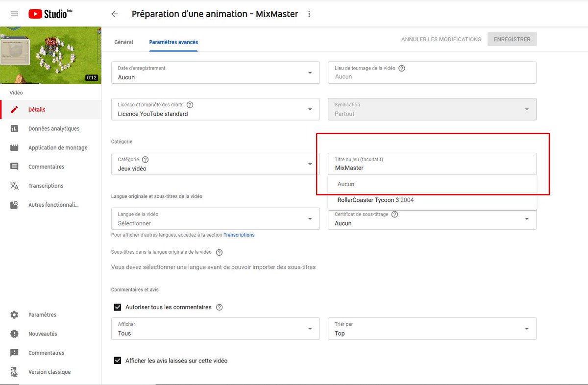Choose Aucun in the game title suggestions
The width and height of the screenshot is (588, 385).
[x=432, y=184]
